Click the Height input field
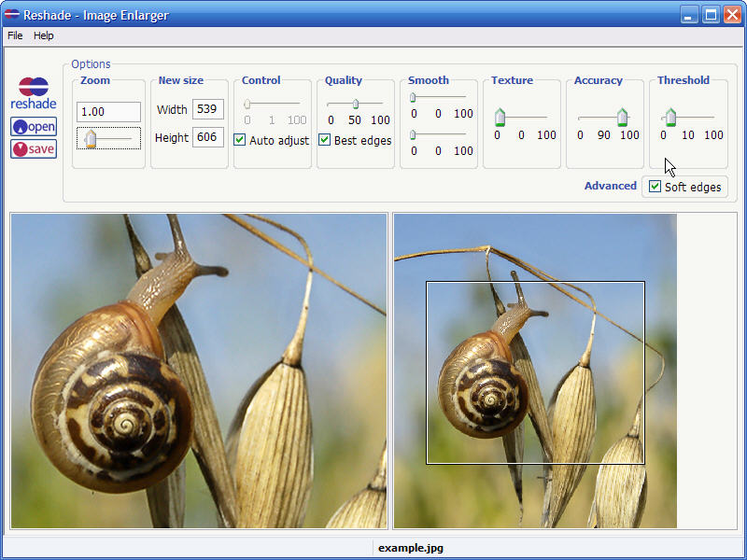Viewport: 747px width, 560px height. 207,137
